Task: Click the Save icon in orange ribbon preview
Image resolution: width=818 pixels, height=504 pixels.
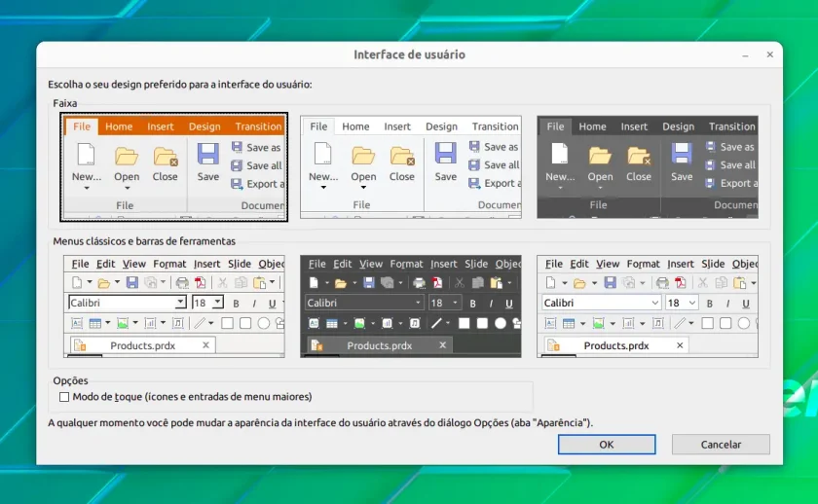Action: [x=207, y=155]
